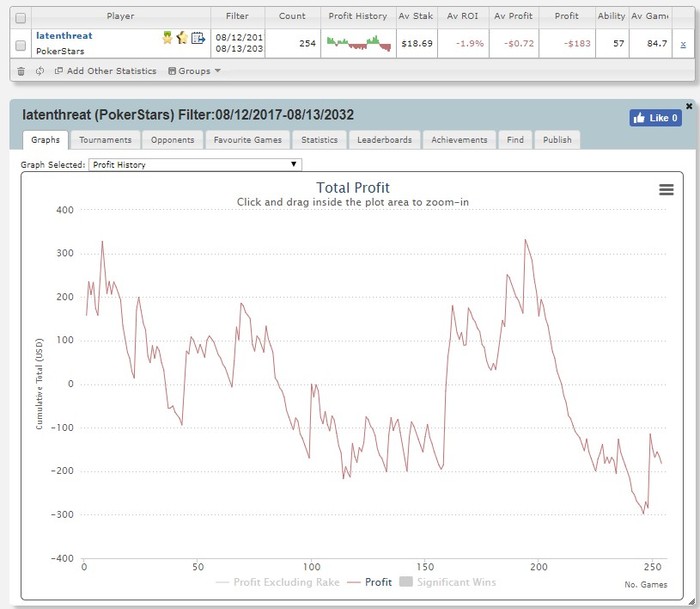Click the Av Stake value $18.69

(417, 44)
